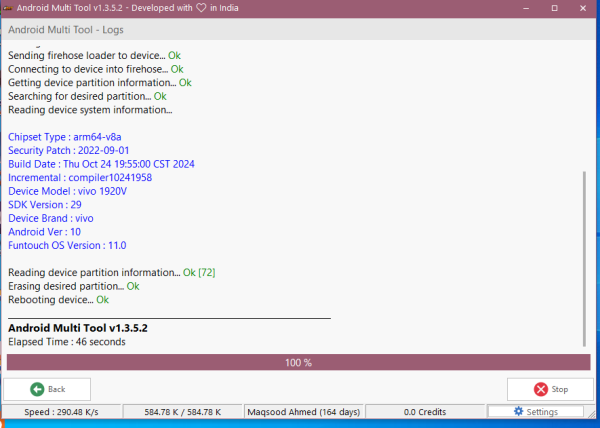600x428 pixels.
Task: Click the log vertical scrollbar
Action: pyautogui.click(x=584, y=259)
